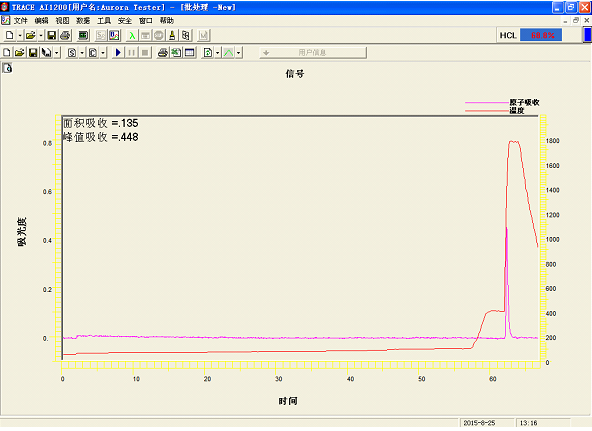Click the grayed Stop button
592x431 pixels.
click(145, 52)
